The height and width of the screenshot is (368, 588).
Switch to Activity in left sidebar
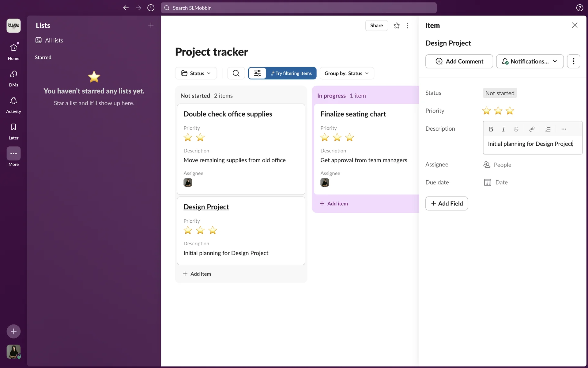(x=13, y=105)
